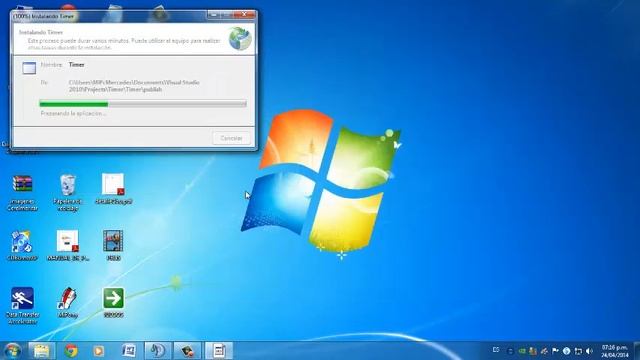Open the PDF file in the top icon row

pos(113,189)
